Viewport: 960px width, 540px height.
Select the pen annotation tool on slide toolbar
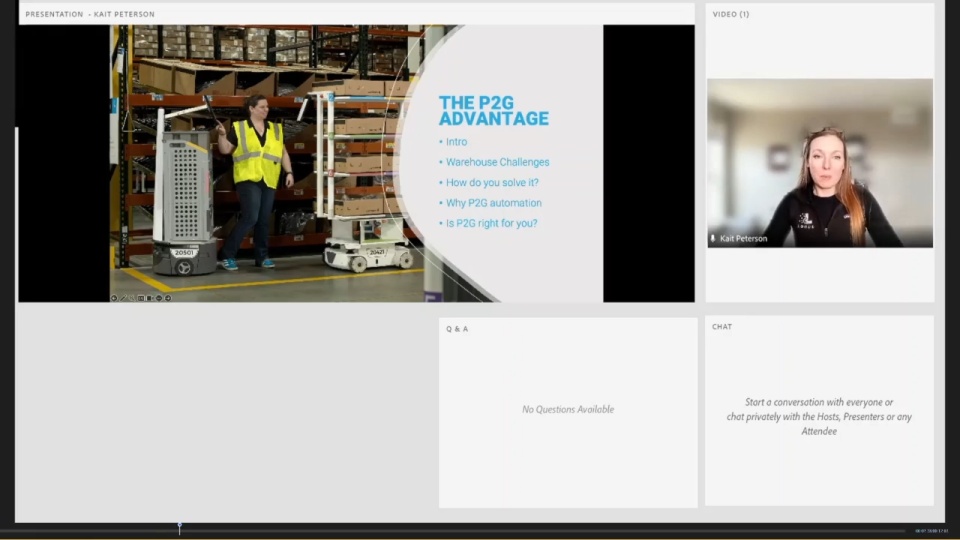click(x=123, y=298)
